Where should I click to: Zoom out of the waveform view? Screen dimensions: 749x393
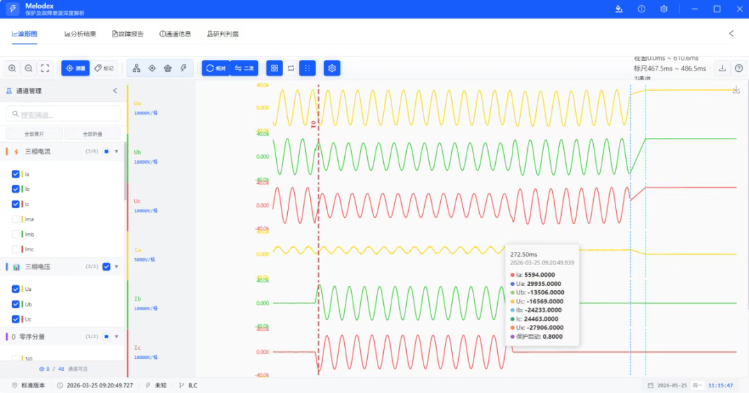pyautogui.click(x=29, y=68)
